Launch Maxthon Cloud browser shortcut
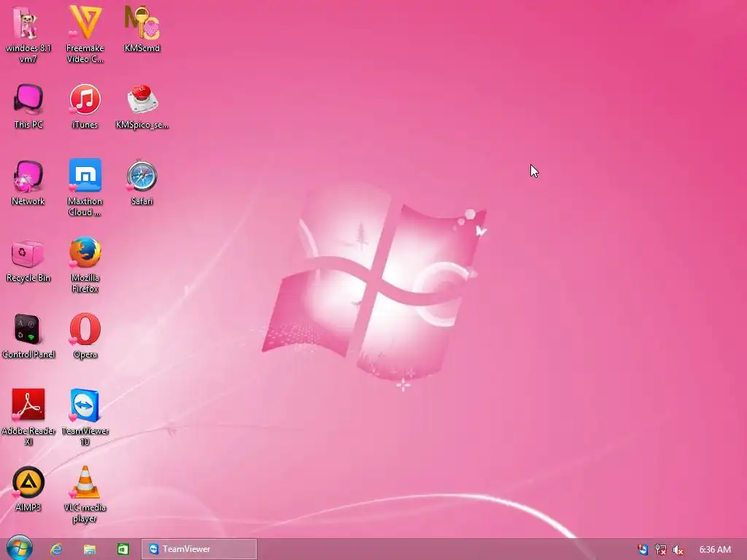The width and height of the screenshot is (747, 560). tap(85, 187)
